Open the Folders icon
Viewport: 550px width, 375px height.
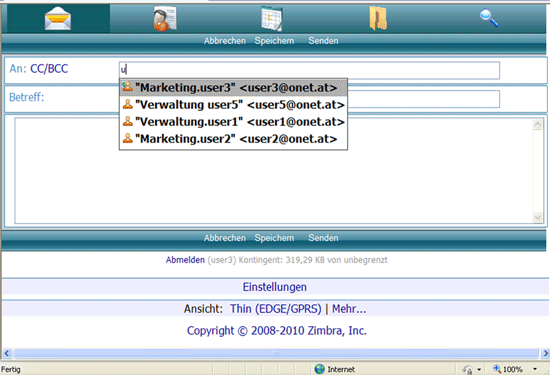[x=378, y=19]
